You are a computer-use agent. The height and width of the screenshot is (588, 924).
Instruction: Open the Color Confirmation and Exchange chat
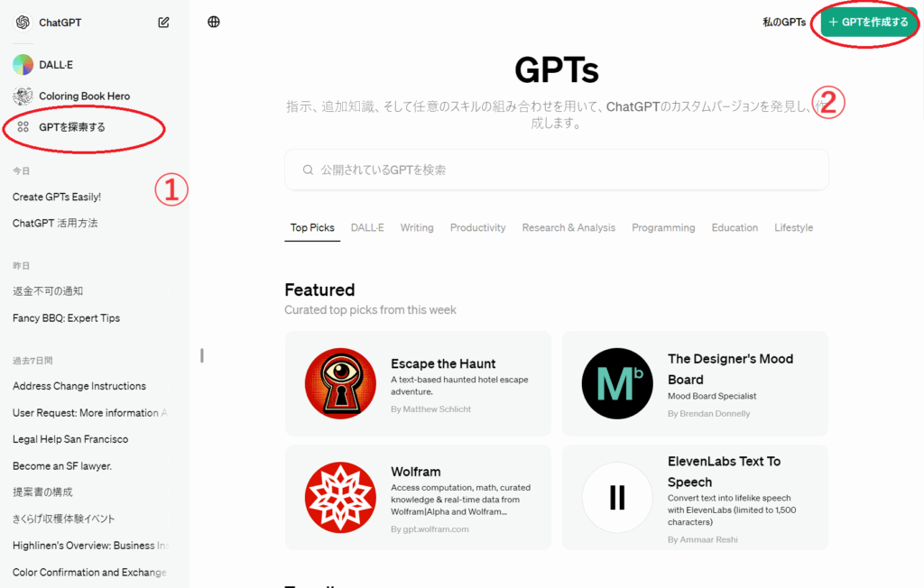89,572
